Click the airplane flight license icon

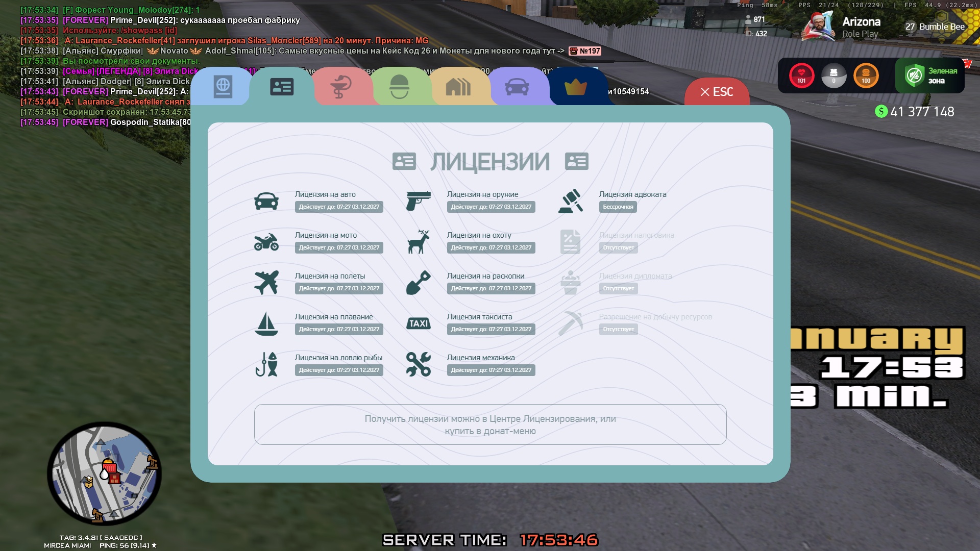266,283
